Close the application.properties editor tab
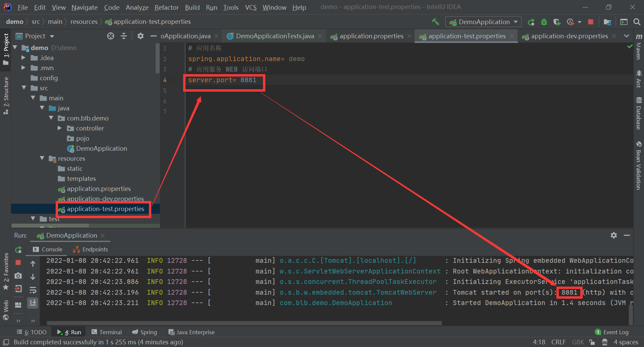This screenshot has height=347, width=644. click(x=409, y=36)
